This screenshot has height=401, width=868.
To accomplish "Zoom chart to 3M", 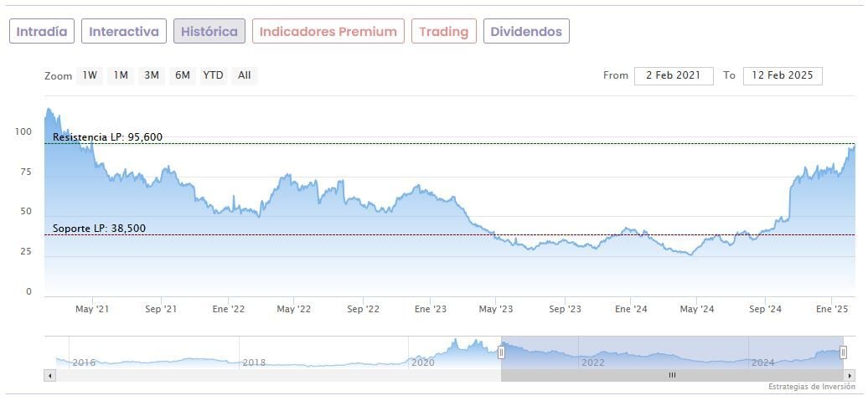I will (152, 75).
